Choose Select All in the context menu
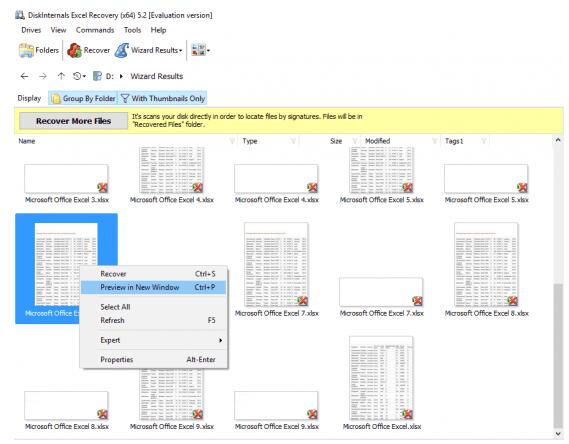Viewport: 569px width, 444px height. (154, 307)
